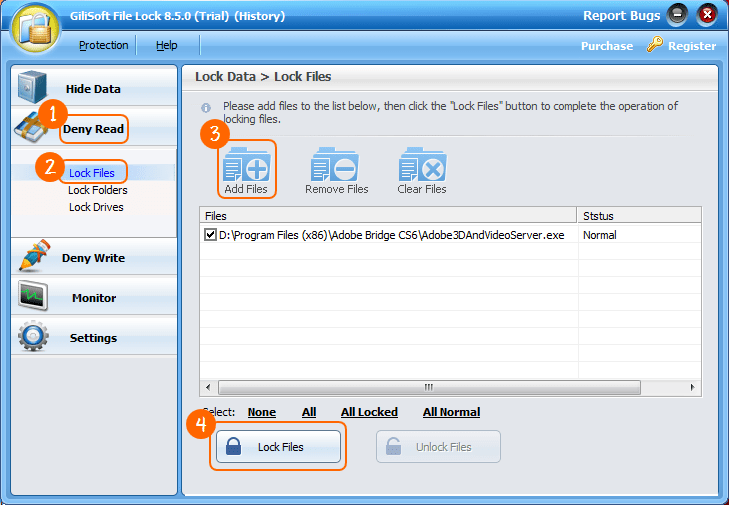Click the padlock icon on Lock Files button
This screenshot has height=505, width=729.
233,446
